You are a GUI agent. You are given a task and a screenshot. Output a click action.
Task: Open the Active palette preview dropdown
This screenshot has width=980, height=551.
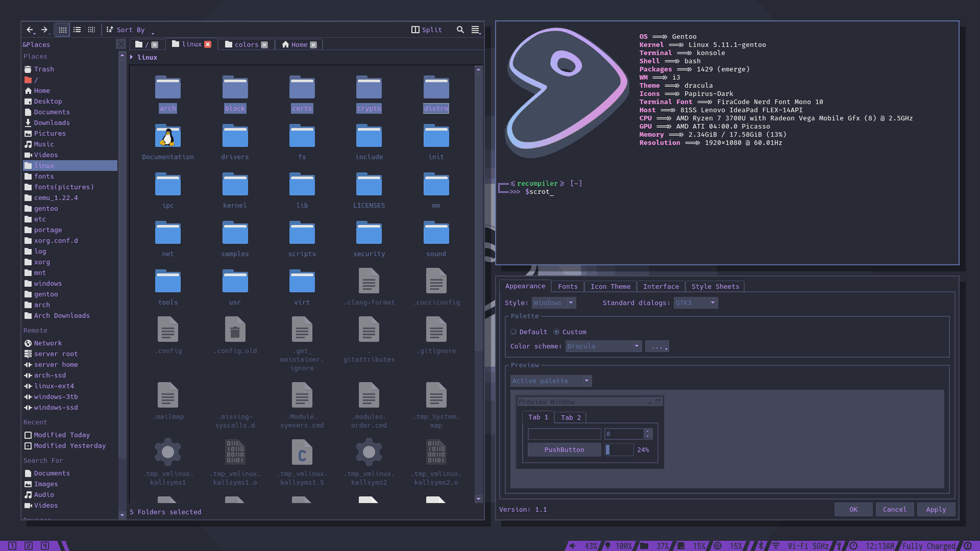point(551,381)
